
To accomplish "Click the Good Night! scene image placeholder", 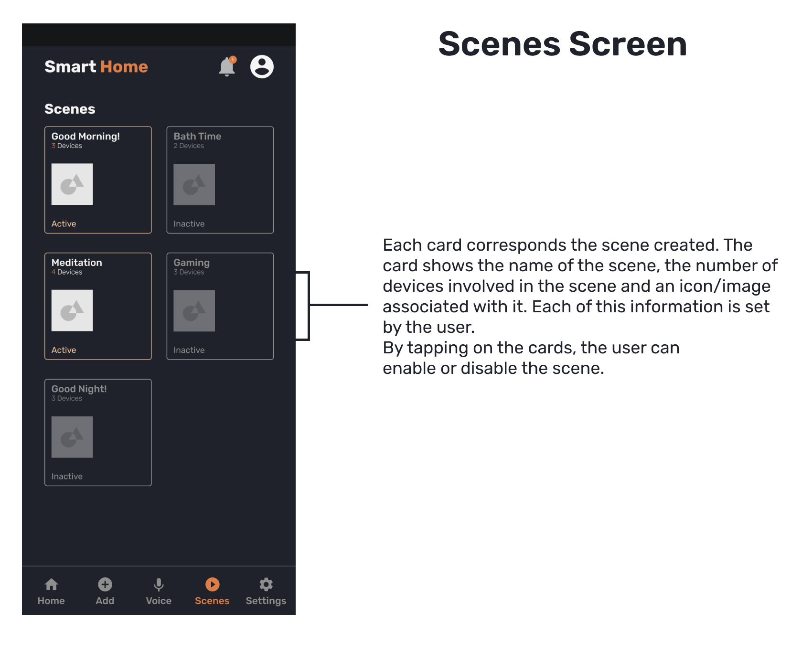I will tap(72, 437).
